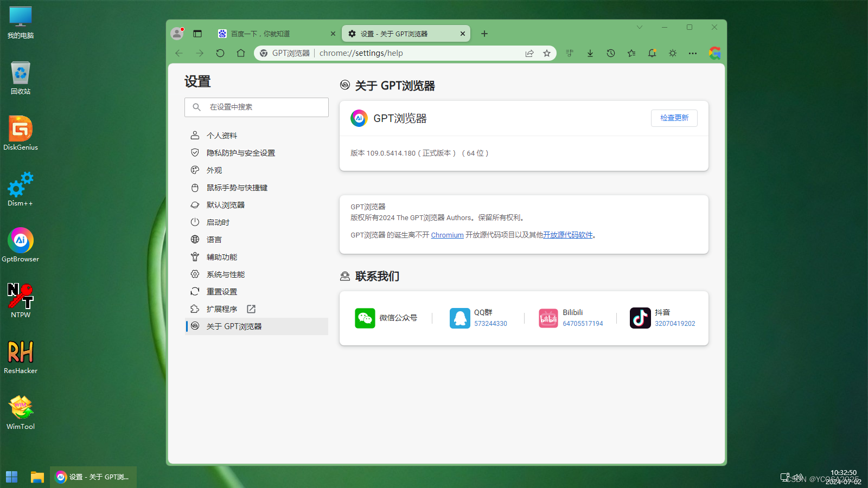The width and height of the screenshot is (868, 488).
Task: Select 关于 GPT浏览器 in sidebar
Action: coord(257,326)
